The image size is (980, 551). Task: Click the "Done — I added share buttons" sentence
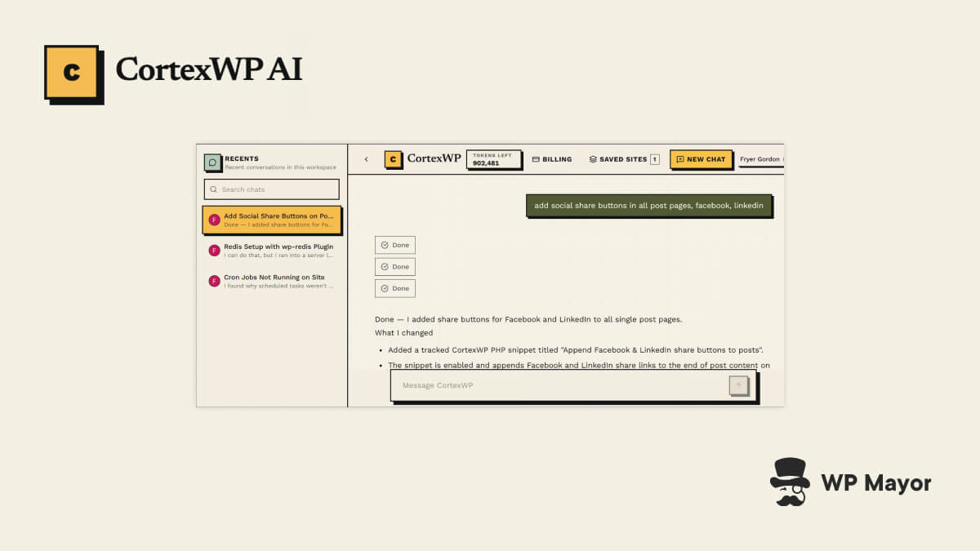coord(528,319)
